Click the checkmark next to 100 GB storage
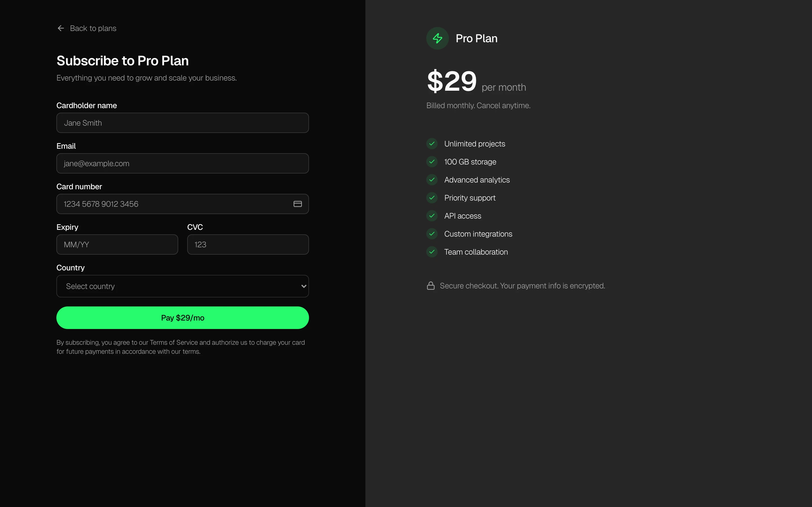 [432, 162]
